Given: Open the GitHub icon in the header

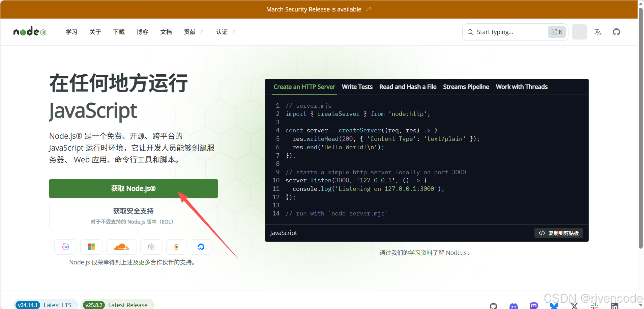Looking at the screenshot, I should pos(616,32).
